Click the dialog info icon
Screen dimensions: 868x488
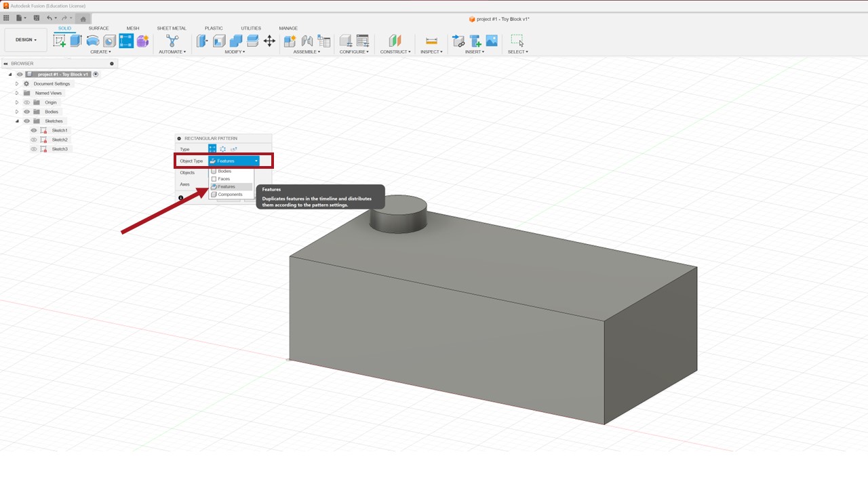[181, 198]
